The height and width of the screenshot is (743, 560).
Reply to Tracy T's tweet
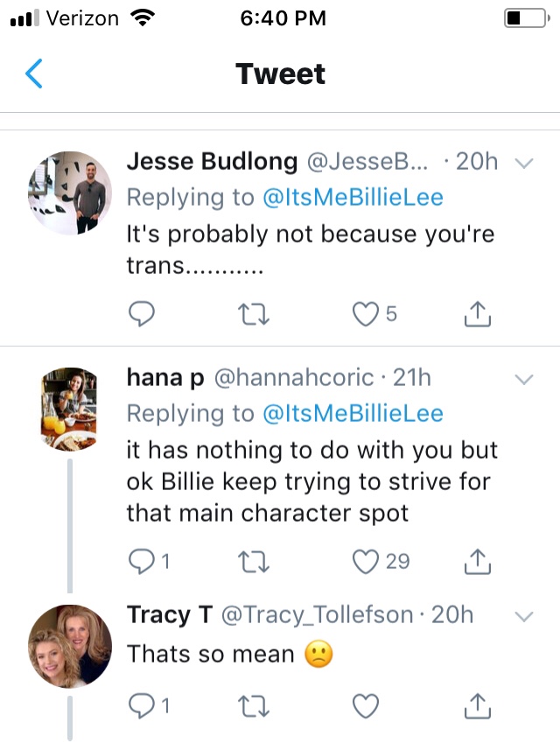[142, 704]
